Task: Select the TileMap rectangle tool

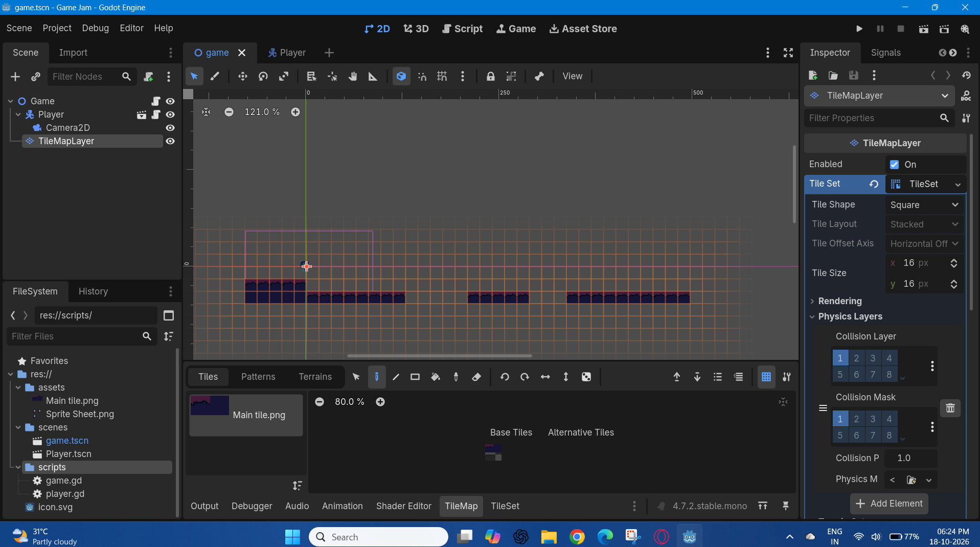Action: (415, 377)
